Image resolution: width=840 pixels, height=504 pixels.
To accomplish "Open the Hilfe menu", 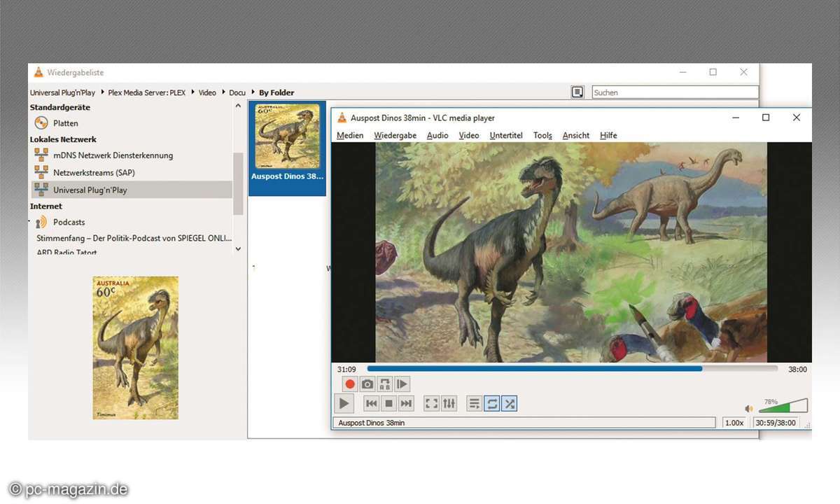I will pos(608,135).
